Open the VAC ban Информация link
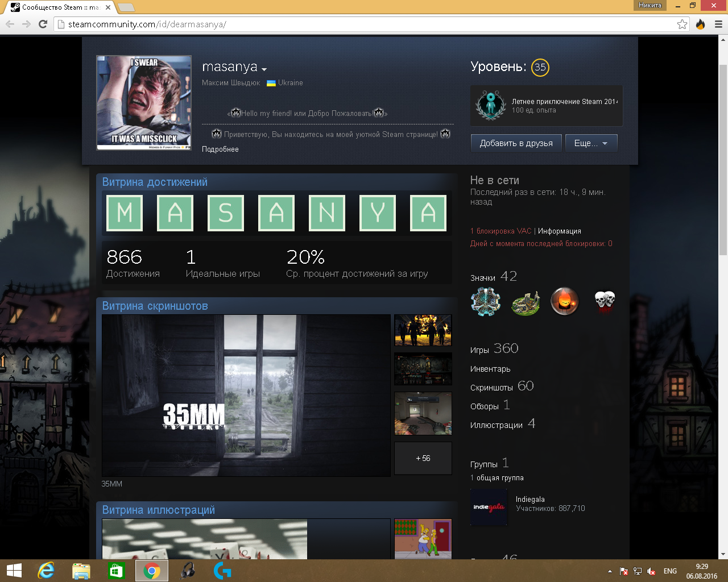 560,231
